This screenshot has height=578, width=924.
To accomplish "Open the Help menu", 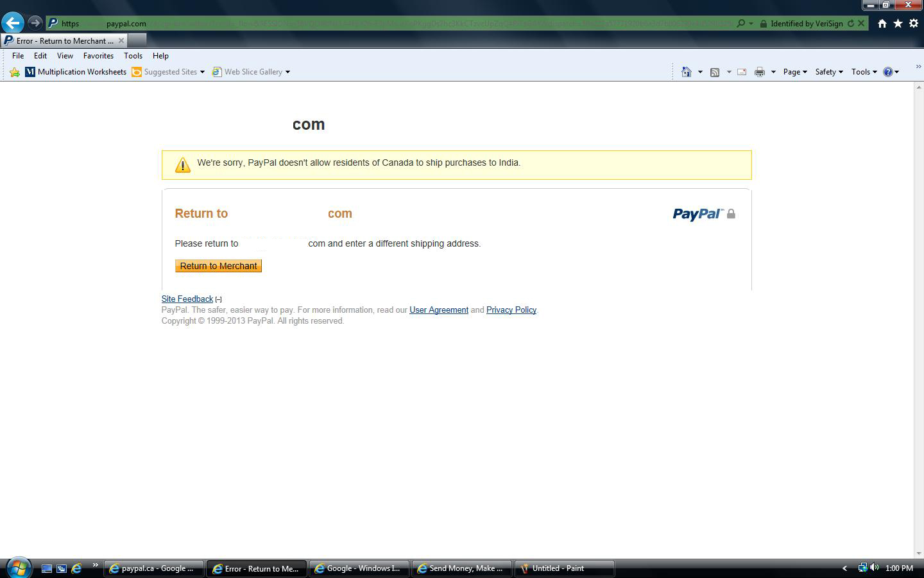I will pos(160,56).
